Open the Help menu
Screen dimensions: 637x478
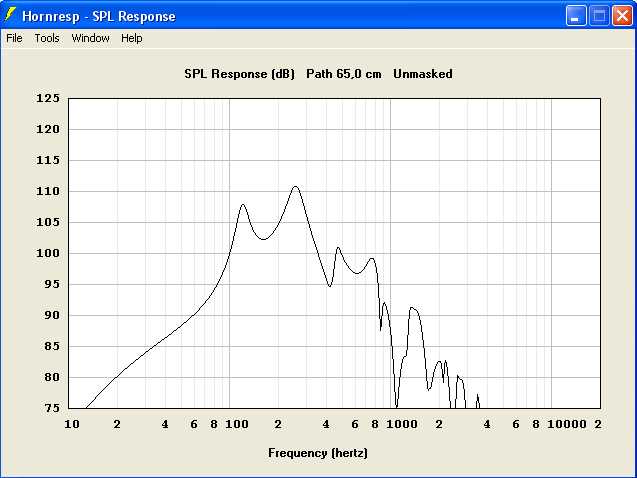click(x=132, y=38)
